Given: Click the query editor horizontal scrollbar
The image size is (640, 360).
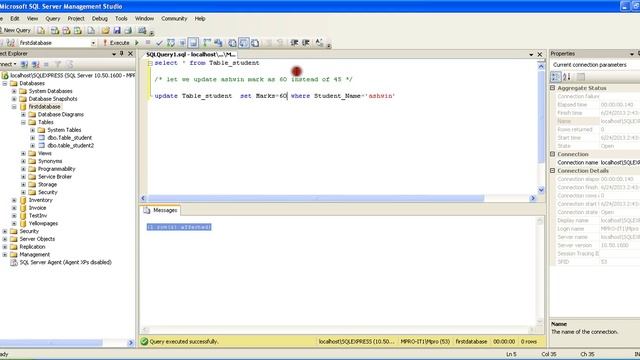Looking at the screenshot, I should [x=316, y=198].
